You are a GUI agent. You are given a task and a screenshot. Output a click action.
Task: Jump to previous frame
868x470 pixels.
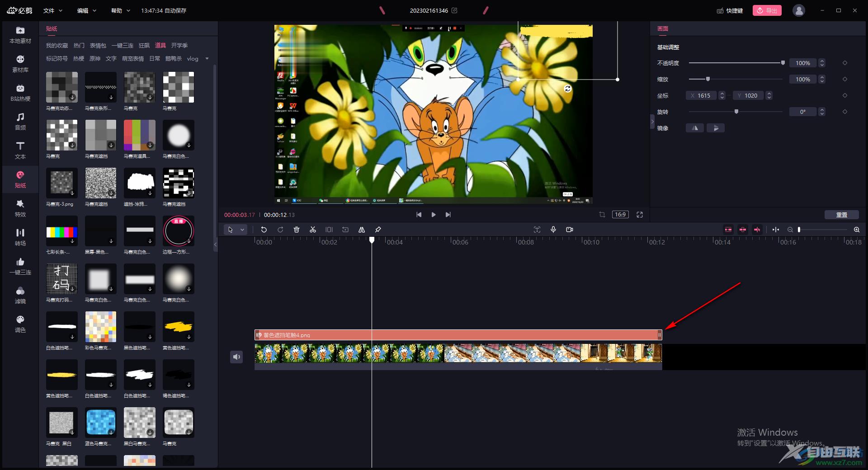(419, 215)
